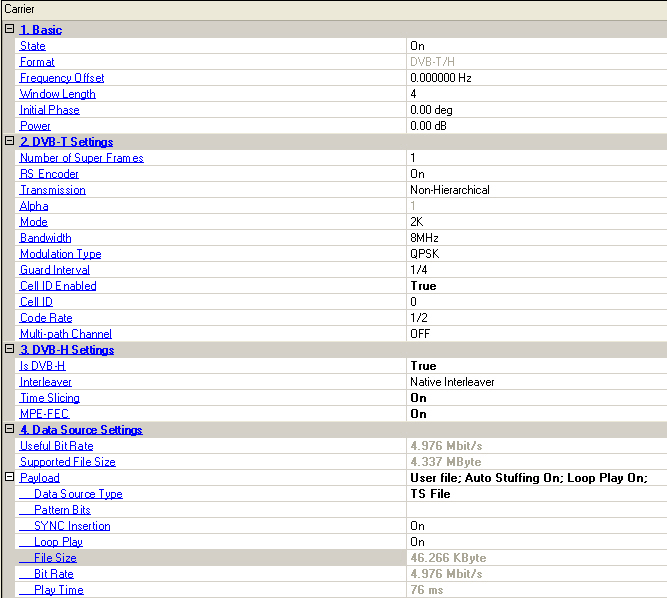Select the Format property link
The image size is (667, 598).
(37, 62)
